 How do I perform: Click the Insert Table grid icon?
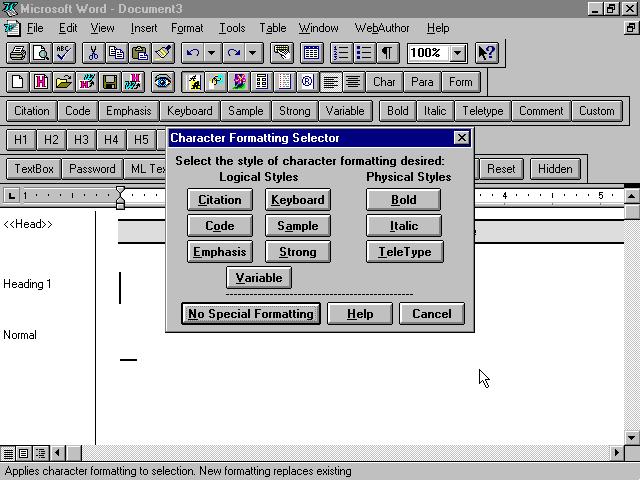point(311,53)
